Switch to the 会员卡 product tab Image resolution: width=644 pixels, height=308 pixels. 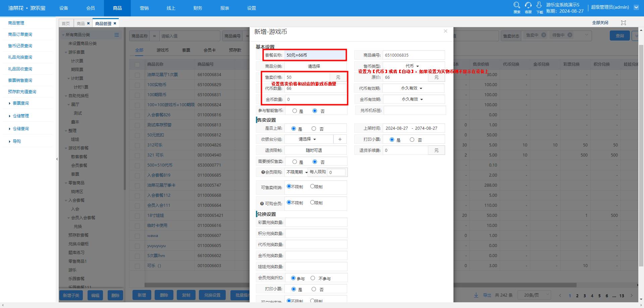(x=210, y=50)
